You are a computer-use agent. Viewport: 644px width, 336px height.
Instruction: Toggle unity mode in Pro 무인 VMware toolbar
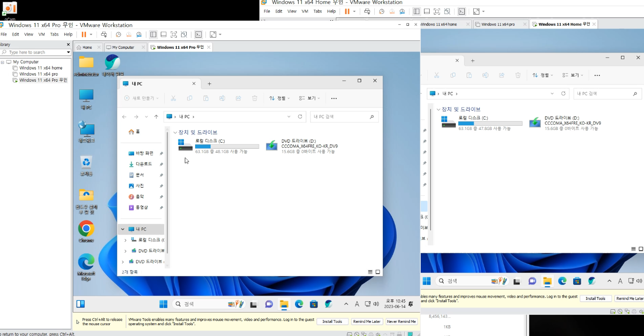point(184,34)
